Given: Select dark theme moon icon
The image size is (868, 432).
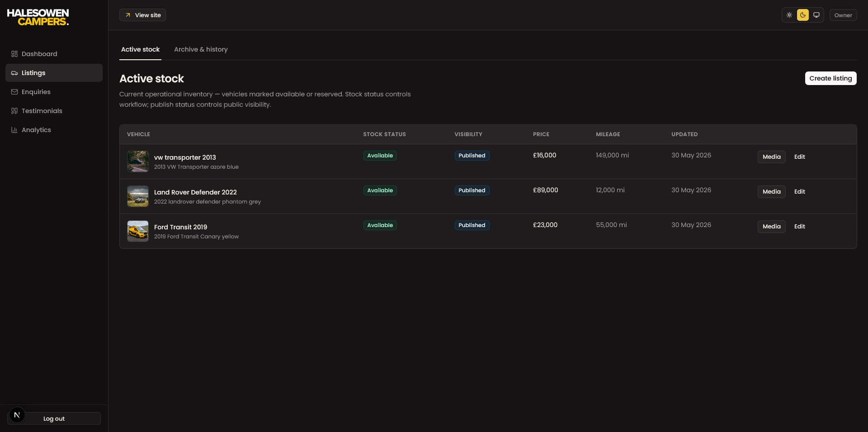Looking at the screenshot, I should [803, 15].
